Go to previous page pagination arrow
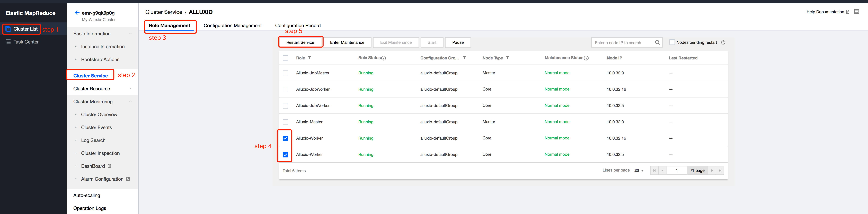Viewport: 868px width, 214px height. [662, 171]
